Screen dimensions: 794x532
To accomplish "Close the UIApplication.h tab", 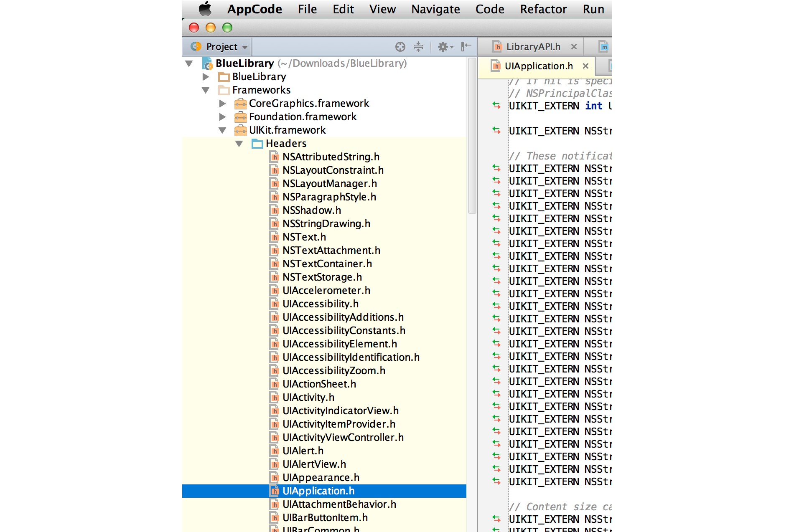I will pyautogui.click(x=585, y=66).
